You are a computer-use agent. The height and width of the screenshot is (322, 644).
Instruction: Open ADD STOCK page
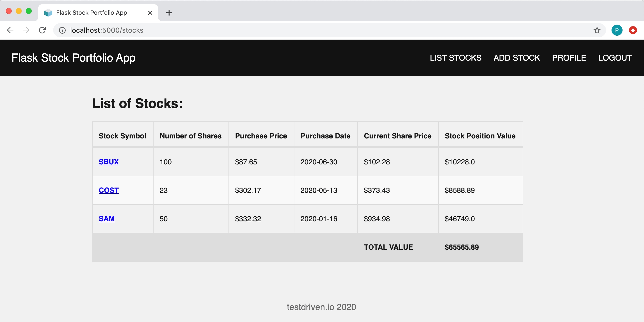click(x=517, y=58)
